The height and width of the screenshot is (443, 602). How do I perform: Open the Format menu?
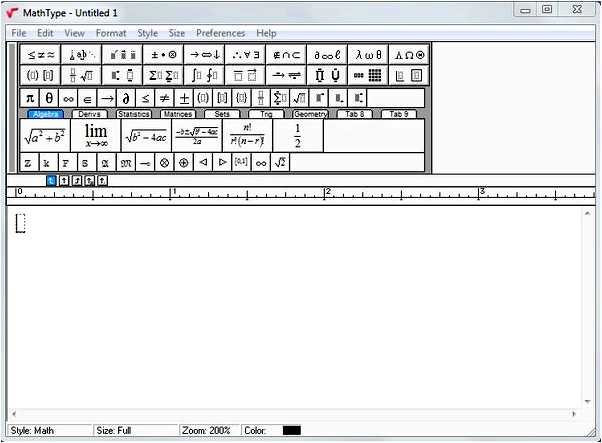(111, 33)
